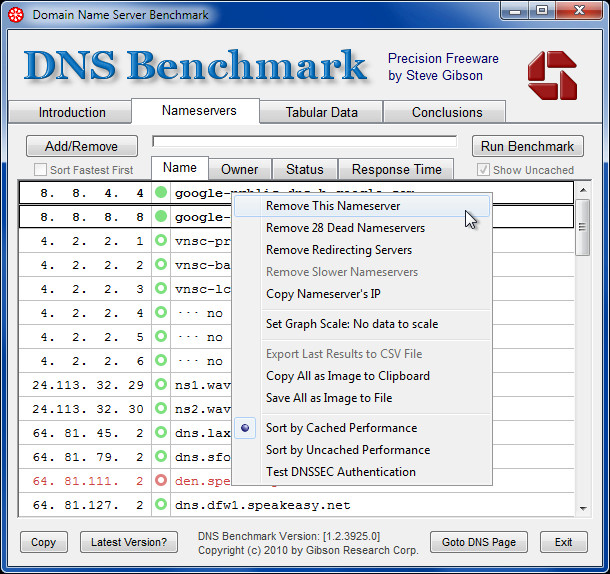Select the Status sub-tab
Image resolution: width=610 pixels, height=574 pixels.
(305, 169)
